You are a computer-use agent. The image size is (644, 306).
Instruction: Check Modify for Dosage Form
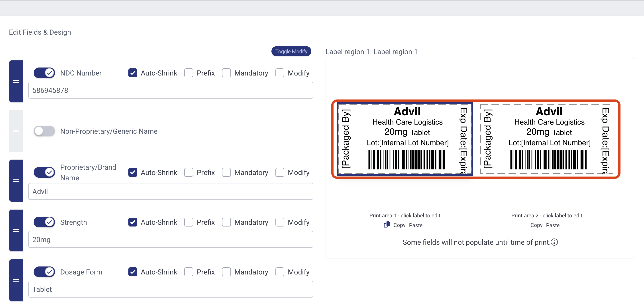coord(280,272)
